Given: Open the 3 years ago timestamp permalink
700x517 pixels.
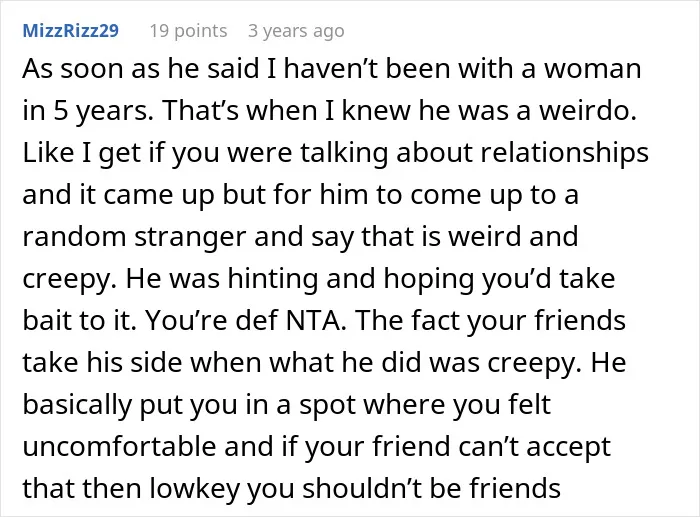Looking at the screenshot, I should pyautogui.click(x=296, y=31).
